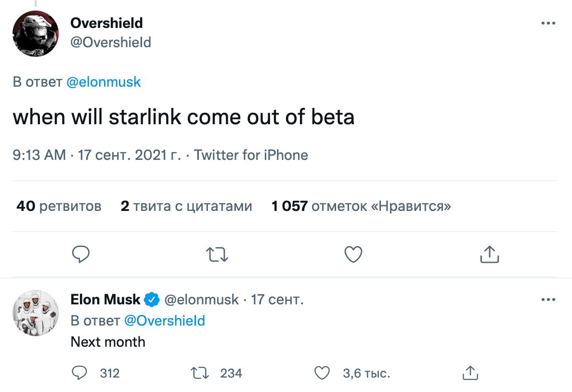Open the more options menu on Elon Musk's reply
This screenshot has height=392, width=572.
548,299
